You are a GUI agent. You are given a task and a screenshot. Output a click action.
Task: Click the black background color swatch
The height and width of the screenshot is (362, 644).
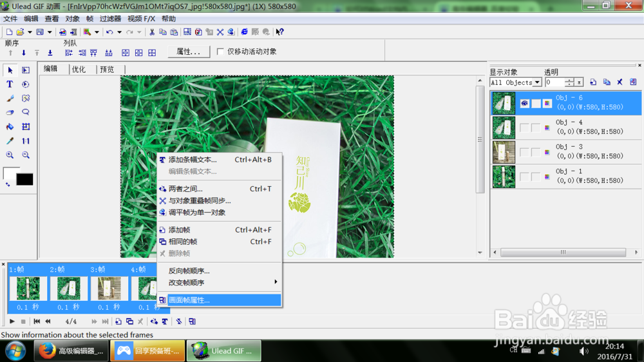tap(24, 179)
